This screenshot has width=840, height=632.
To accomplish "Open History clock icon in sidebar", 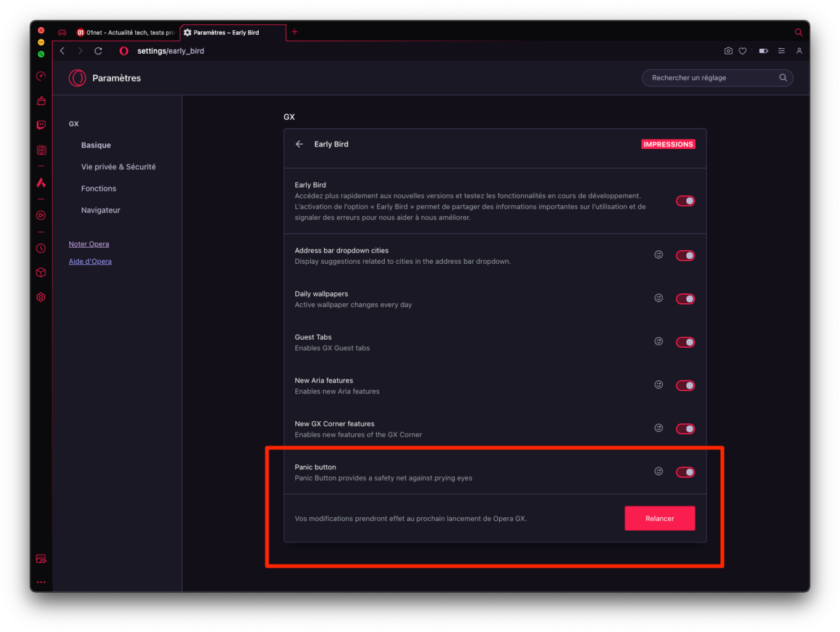I will coord(41,248).
